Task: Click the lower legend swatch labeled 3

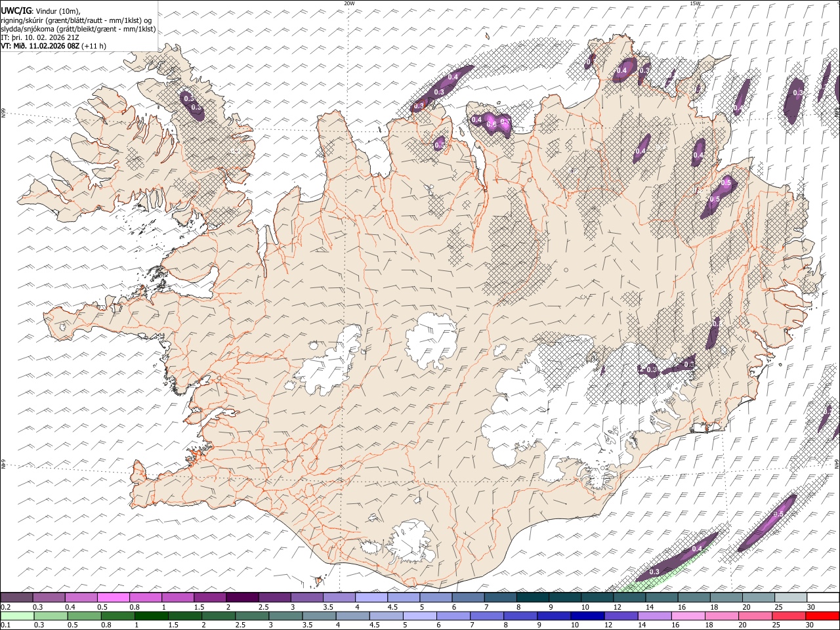Action: 285,616
